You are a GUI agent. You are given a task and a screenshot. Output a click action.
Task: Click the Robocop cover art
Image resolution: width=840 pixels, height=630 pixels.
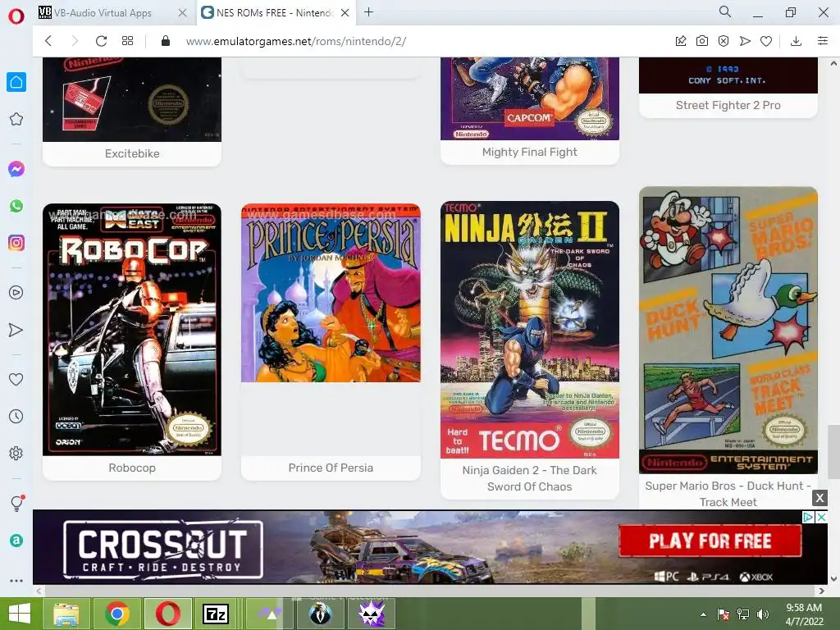pos(132,330)
